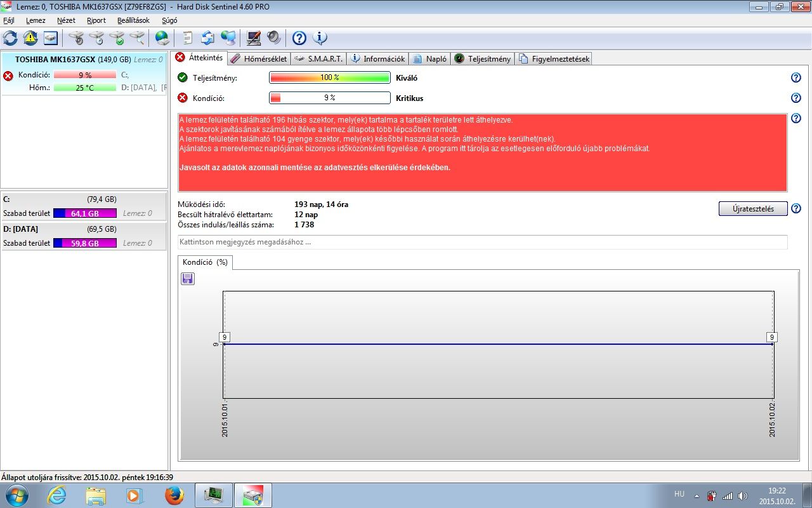This screenshot has height=508, width=812.
Task: Click help icon next to Újratesztelés button
Action: click(796, 208)
